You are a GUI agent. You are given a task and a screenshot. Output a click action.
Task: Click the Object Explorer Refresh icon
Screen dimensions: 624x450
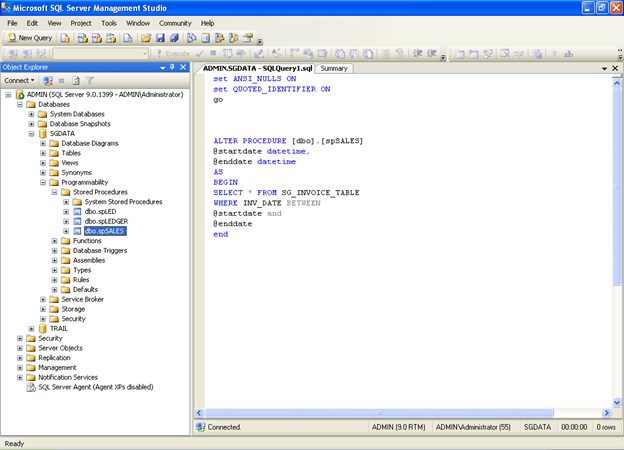point(76,81)
